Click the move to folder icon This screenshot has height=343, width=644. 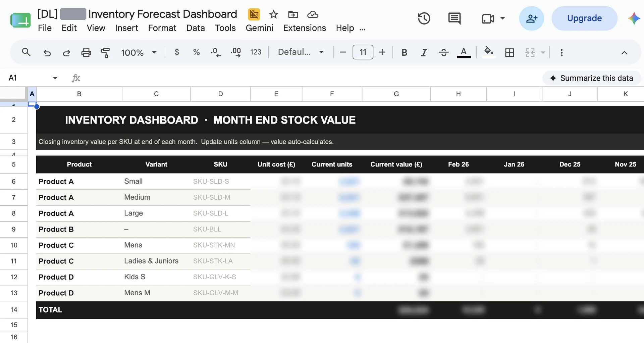[x=293, y=14]
